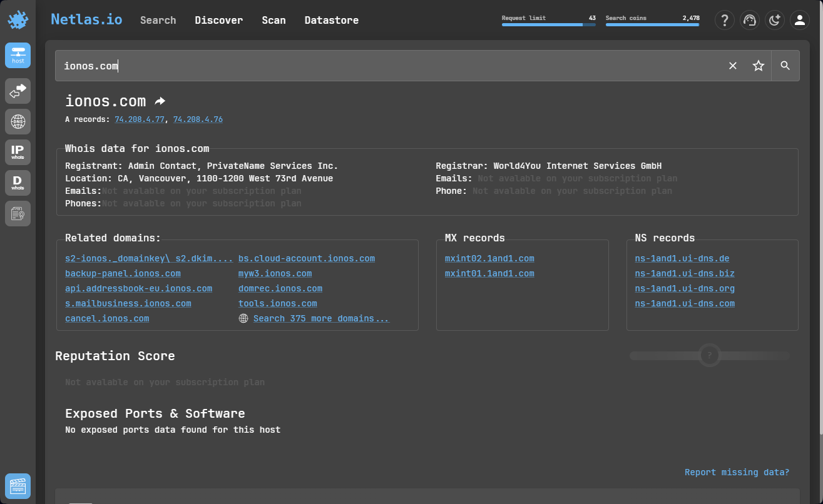823x504 pixels.
Task: Open the Discover menu
Action: (219, 20)
